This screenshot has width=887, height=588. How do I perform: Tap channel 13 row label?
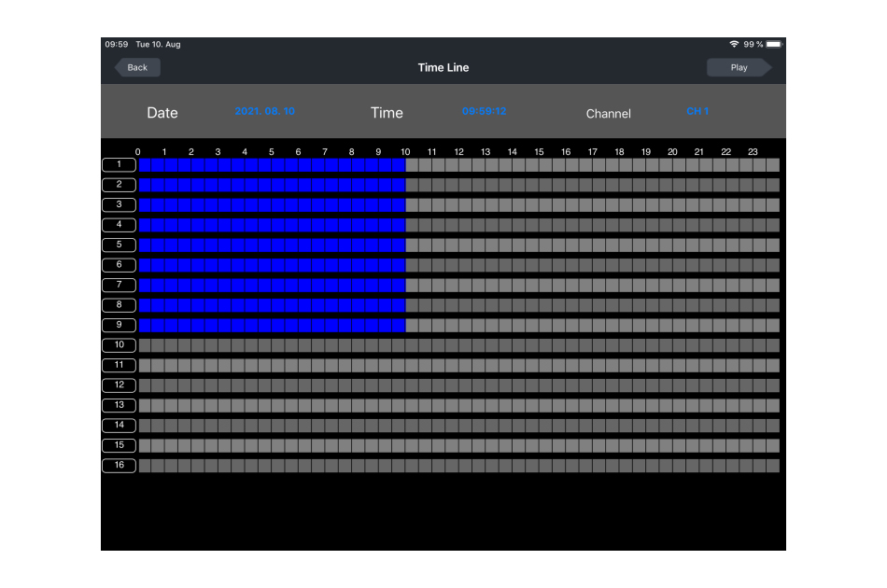point(119,405)
